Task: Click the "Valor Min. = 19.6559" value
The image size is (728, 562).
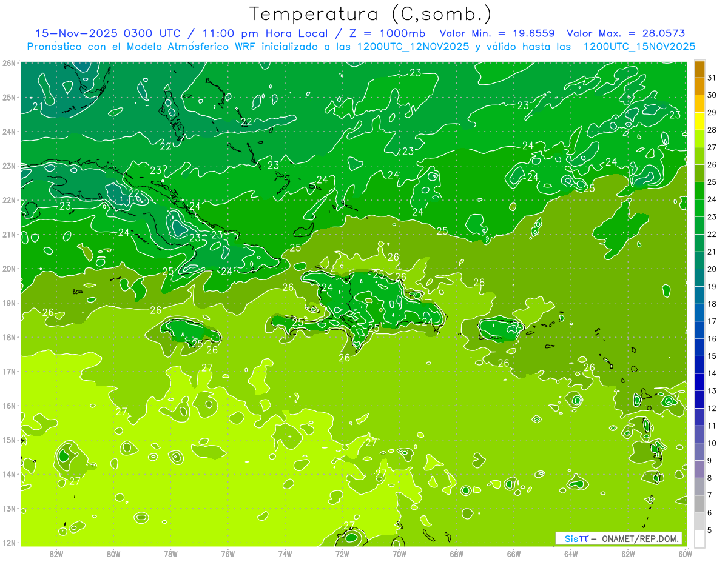Action: [x=497, y=33]
